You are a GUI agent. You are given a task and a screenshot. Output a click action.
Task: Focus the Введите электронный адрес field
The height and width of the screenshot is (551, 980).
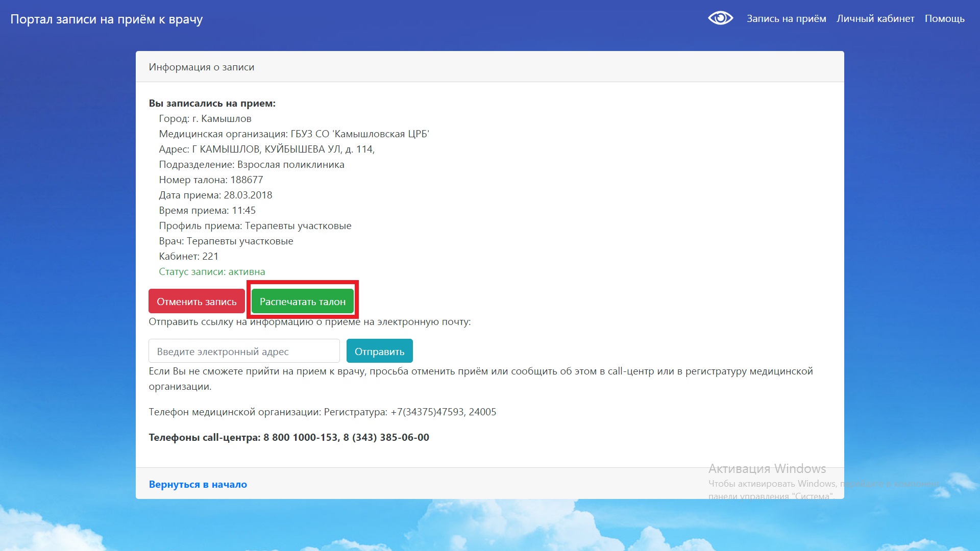tap(244, 351)
